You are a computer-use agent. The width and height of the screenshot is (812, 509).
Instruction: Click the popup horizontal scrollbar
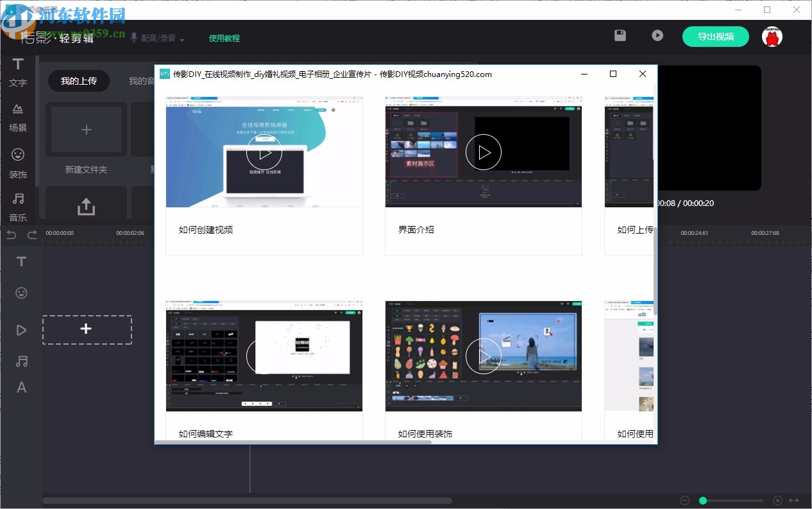coord(293,442)
